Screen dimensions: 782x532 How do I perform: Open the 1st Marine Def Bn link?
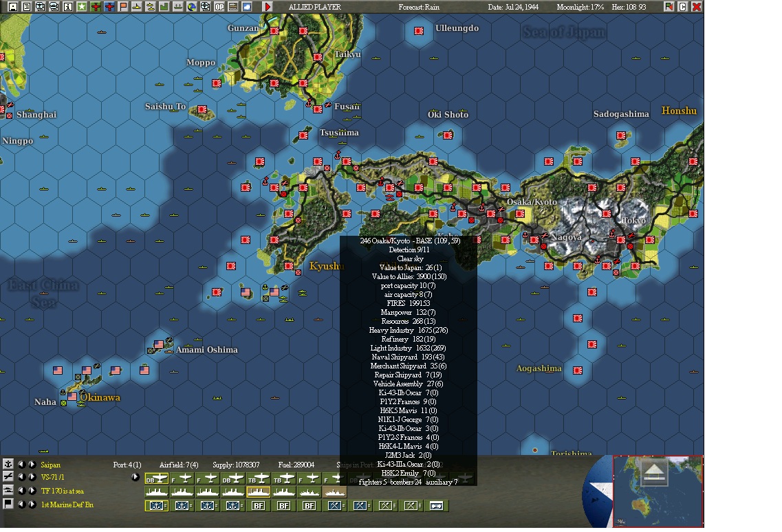[67, 505]
